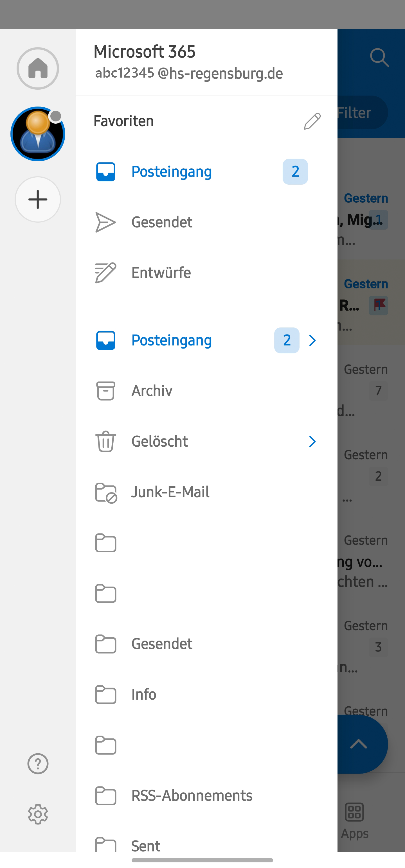Open the Archiv folder
Image resolution: width=405 pixels, height=868 pixels.
[152, 391]
